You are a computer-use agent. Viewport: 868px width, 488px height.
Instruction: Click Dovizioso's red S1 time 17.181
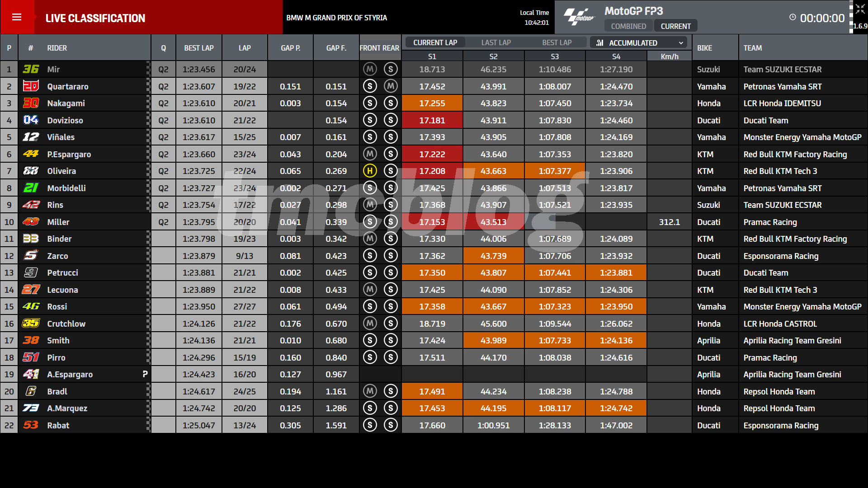click(x=432, y=120)
